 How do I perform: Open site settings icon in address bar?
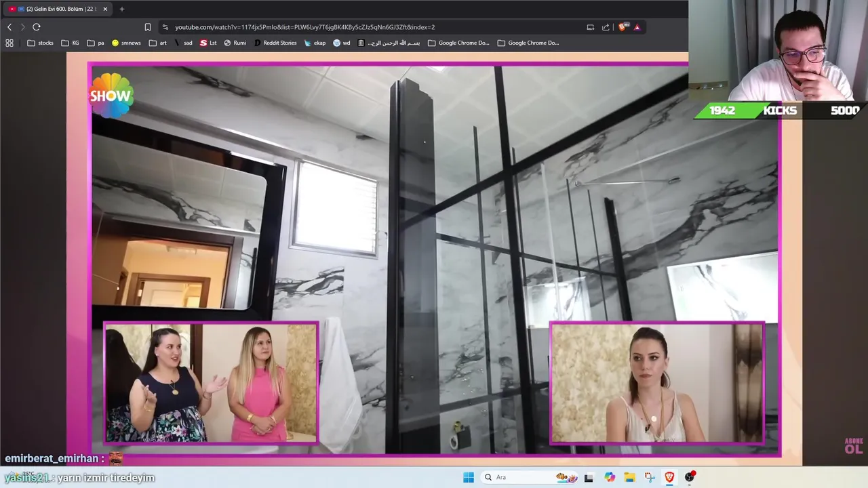165,27
